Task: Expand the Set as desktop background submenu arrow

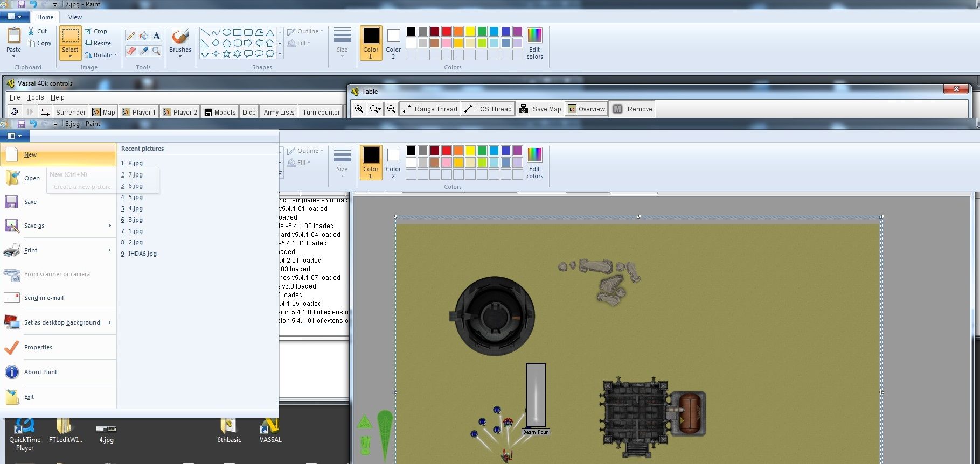Action: coord(110,322)
